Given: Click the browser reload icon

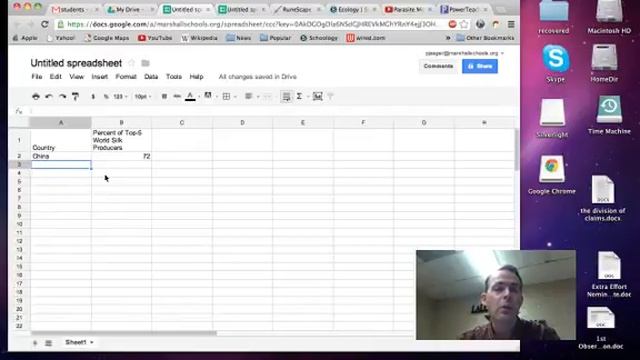Looking at the screenshot, I should [44, 24].
